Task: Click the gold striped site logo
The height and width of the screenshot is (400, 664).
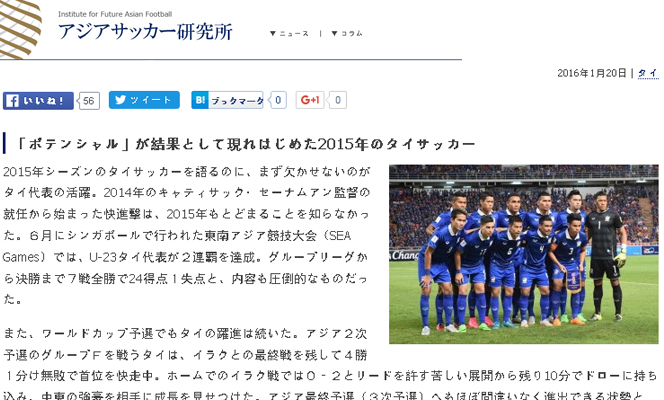Action: coord(21,29)
